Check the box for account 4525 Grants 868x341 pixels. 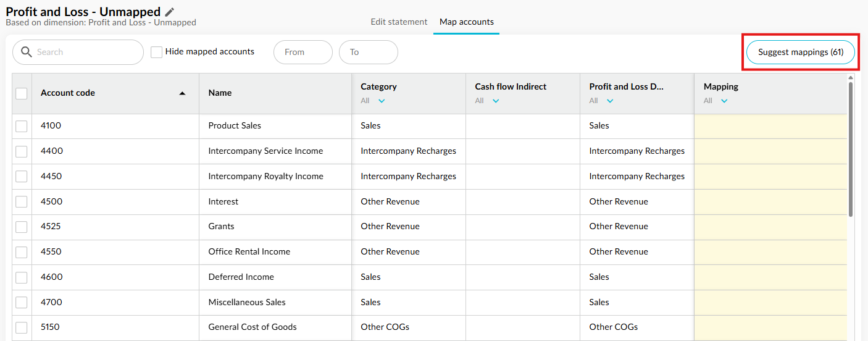[22, 227]
